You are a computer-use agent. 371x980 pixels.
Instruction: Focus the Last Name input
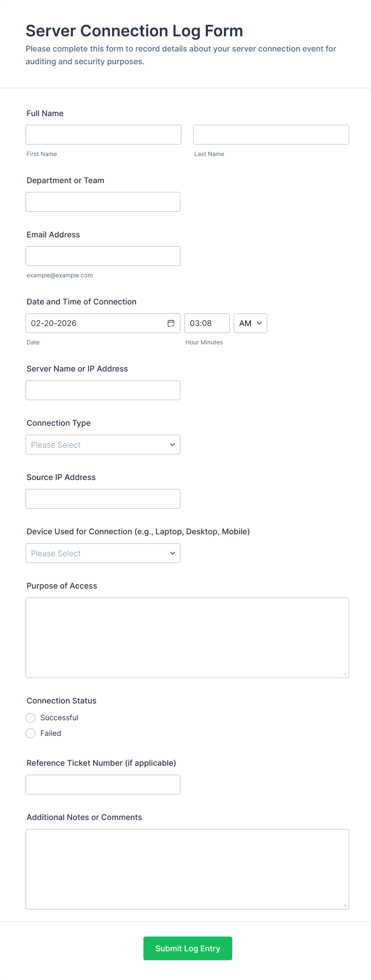tap(271, 135)
